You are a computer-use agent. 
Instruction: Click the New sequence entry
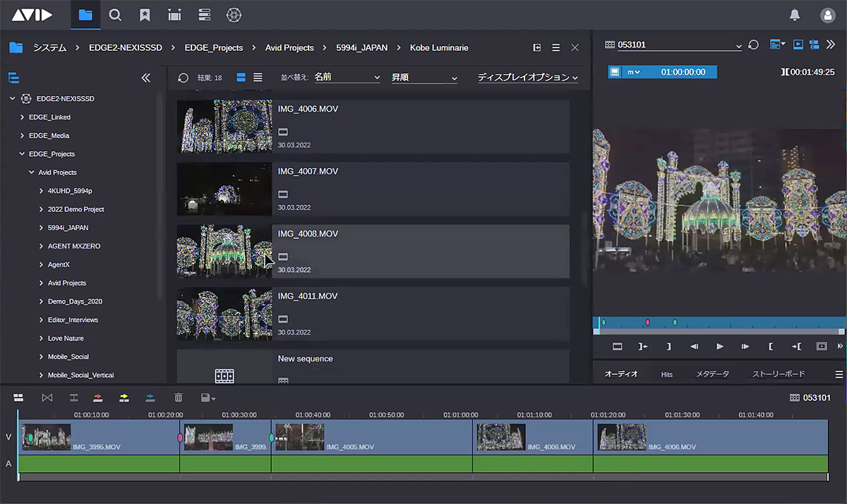305,359
